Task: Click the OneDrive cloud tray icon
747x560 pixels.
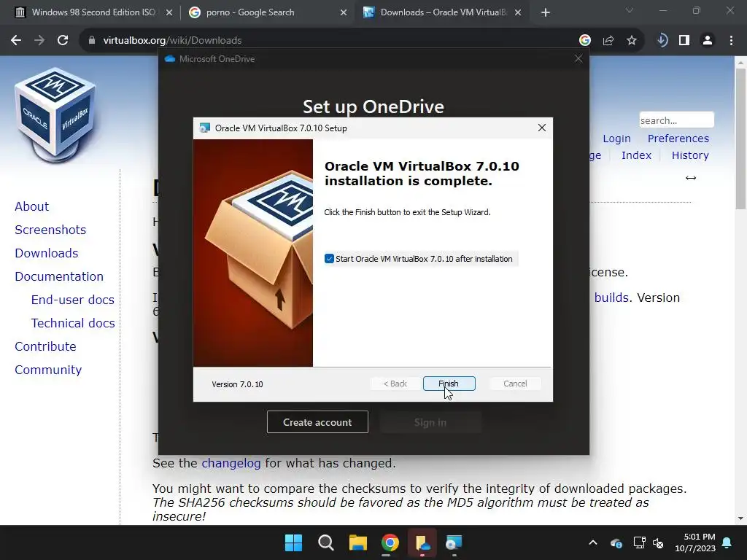Action: [616, 542]
